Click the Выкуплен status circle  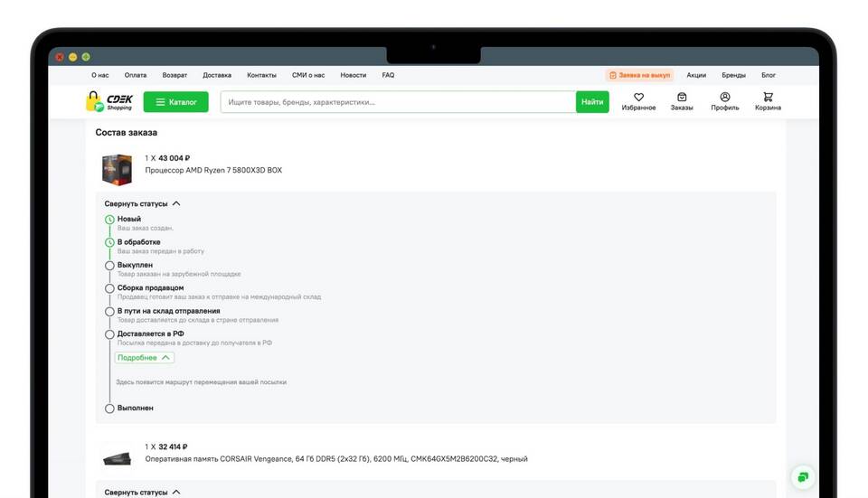109,266
